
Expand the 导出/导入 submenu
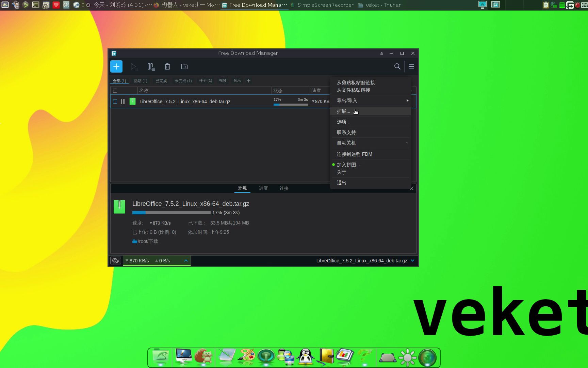371,101
